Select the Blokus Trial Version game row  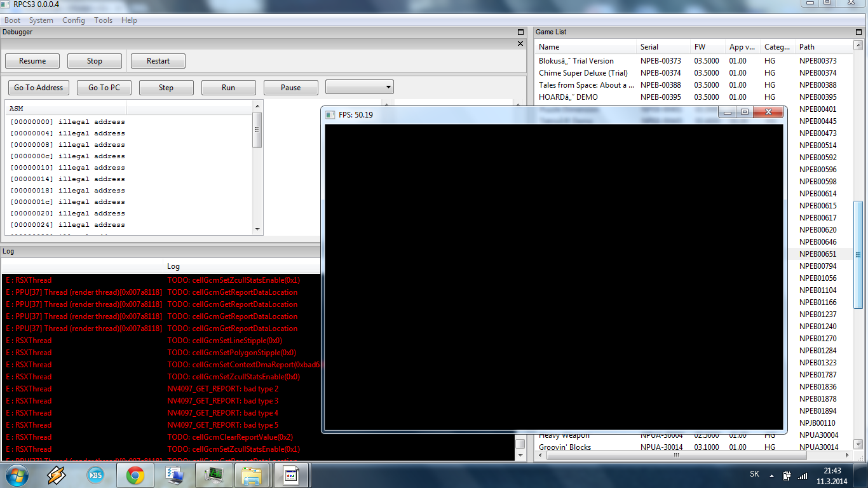click(x=694, y=61)
